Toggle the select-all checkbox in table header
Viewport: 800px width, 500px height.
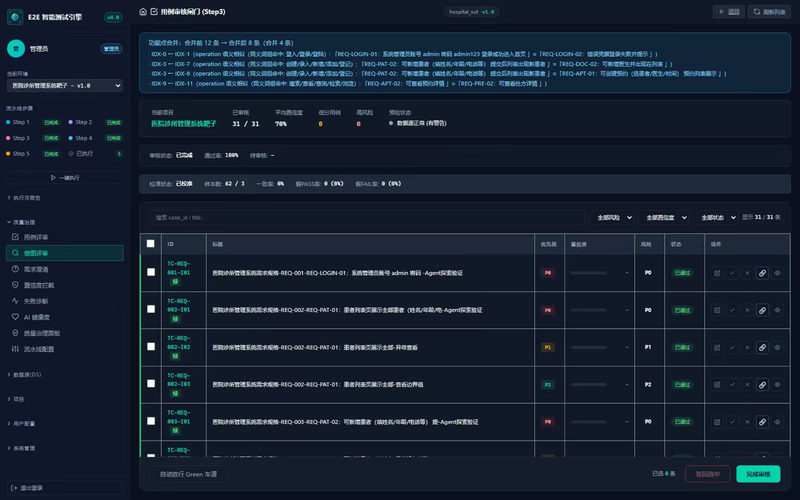pos(151,244)
